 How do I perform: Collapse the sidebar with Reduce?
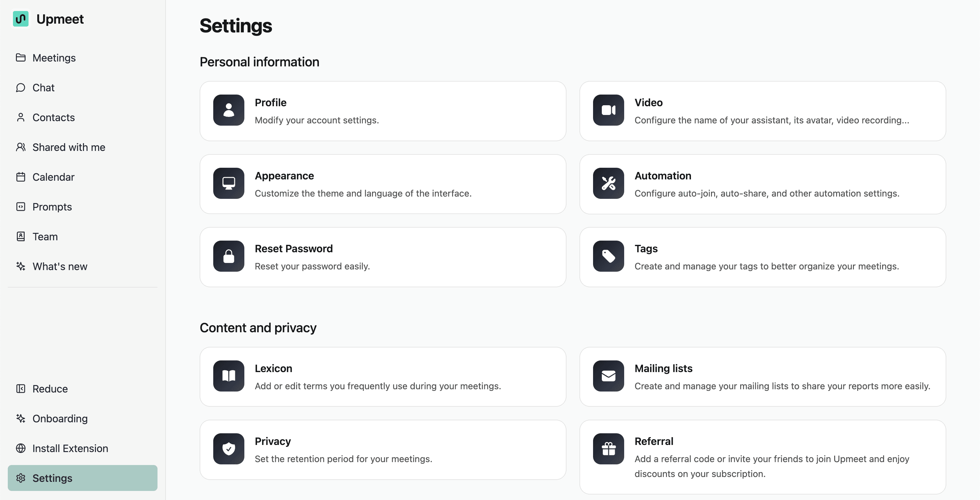50,389
